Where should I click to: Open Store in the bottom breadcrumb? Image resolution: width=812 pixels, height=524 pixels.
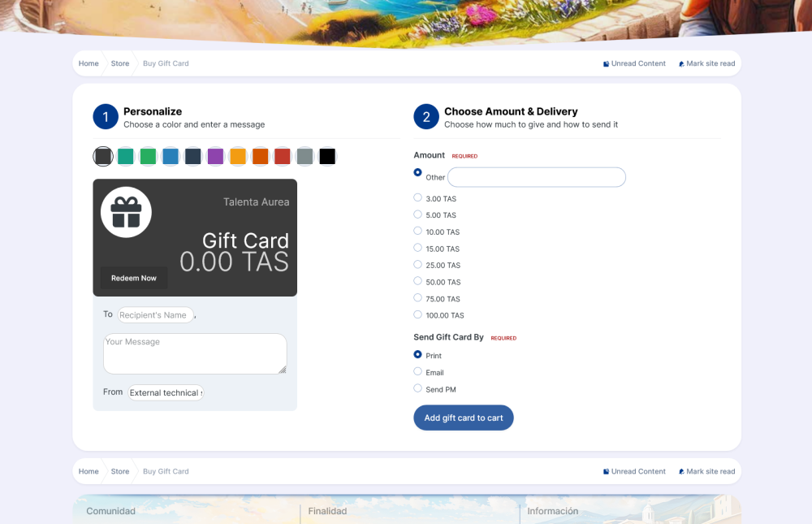pyautogui.click(x=120, y=471)
